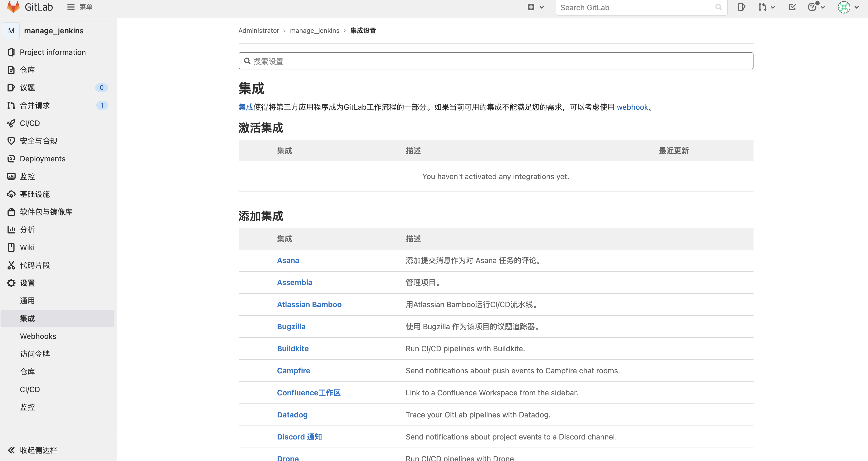Open the Assembla integration
Viewport: 868px width, 461px height.
click(295, 283)
